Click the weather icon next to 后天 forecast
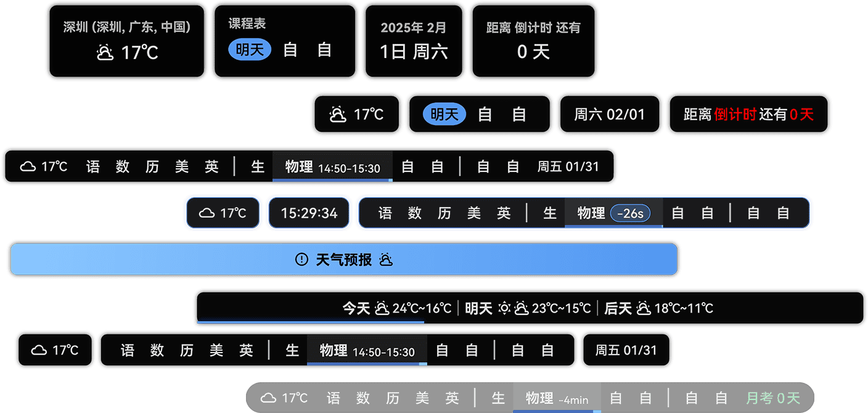The width and height of the screenshot is (868, 413). pos(644,308)
